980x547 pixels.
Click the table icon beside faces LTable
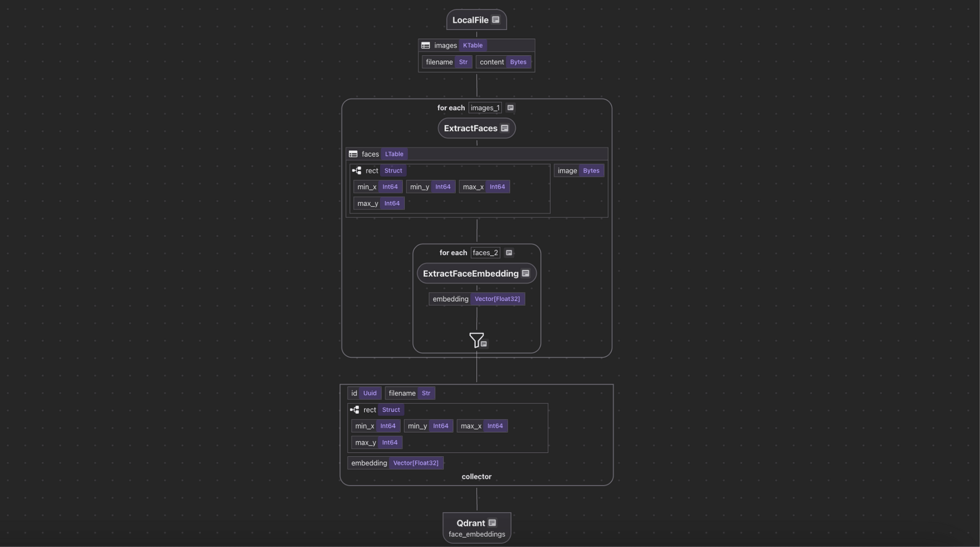point(352,154)
